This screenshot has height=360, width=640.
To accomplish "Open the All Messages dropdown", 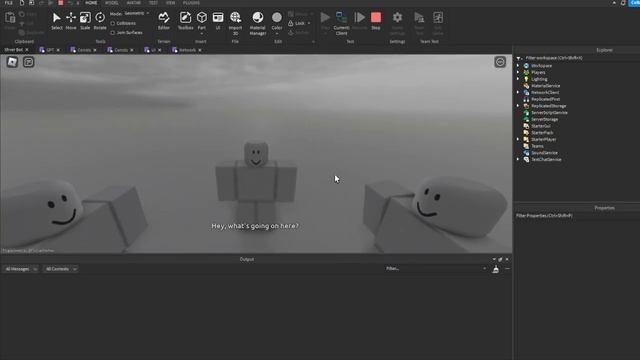I will [21, 269].
